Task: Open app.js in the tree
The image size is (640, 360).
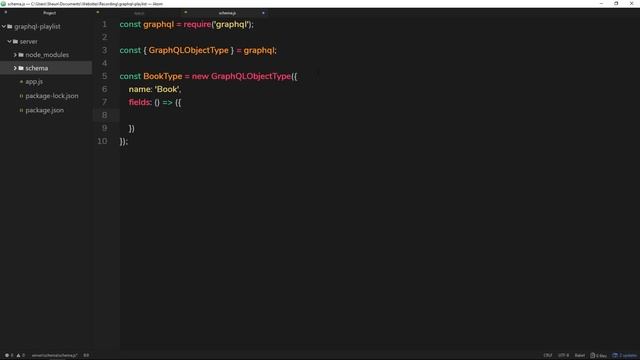Action: 34,82
